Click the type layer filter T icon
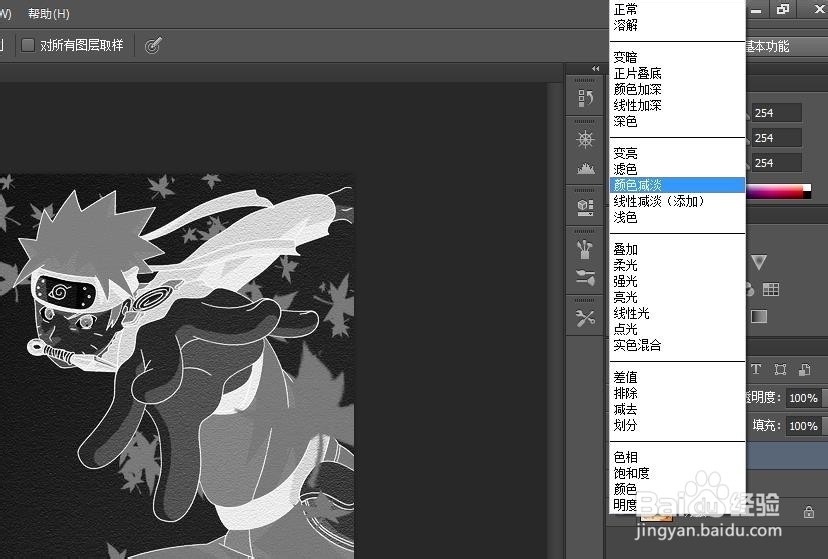Screen dimensions: 828x559 click(x=756, y=369)
